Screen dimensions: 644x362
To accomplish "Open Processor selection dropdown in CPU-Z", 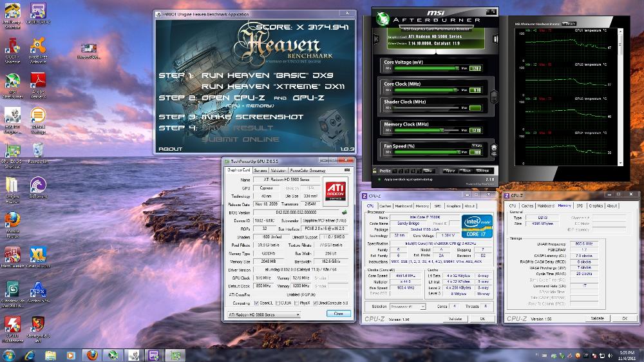I will (408, 307).
